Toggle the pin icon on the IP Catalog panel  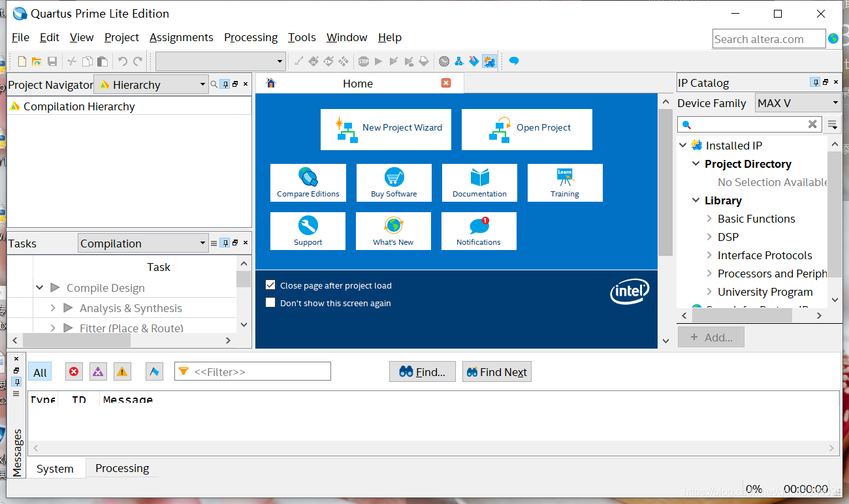pos(815,82)
